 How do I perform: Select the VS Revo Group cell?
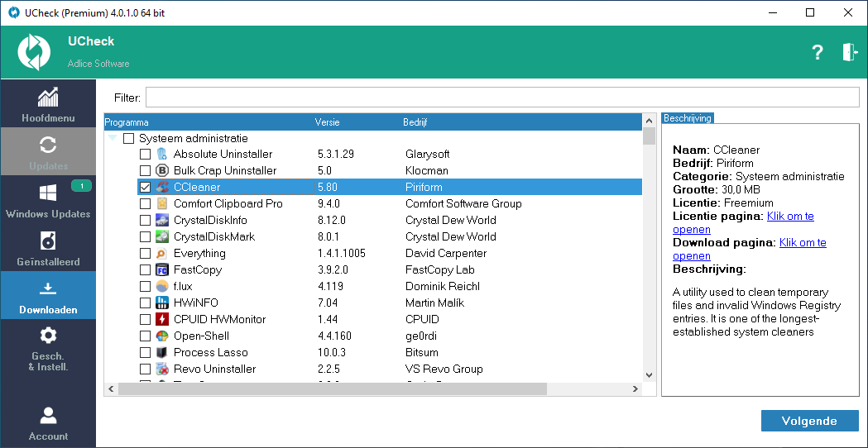tap(444, 369)
